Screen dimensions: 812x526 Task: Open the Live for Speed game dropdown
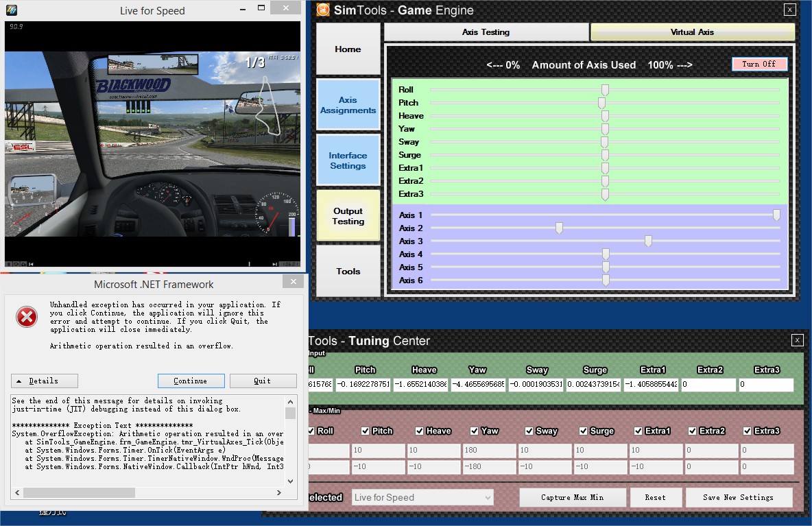point(422,497)
